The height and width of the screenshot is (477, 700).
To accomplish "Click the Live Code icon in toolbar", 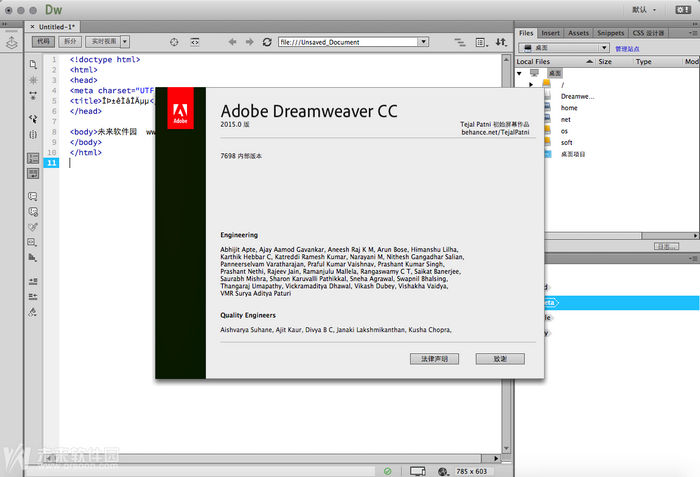I will (195, 42).
